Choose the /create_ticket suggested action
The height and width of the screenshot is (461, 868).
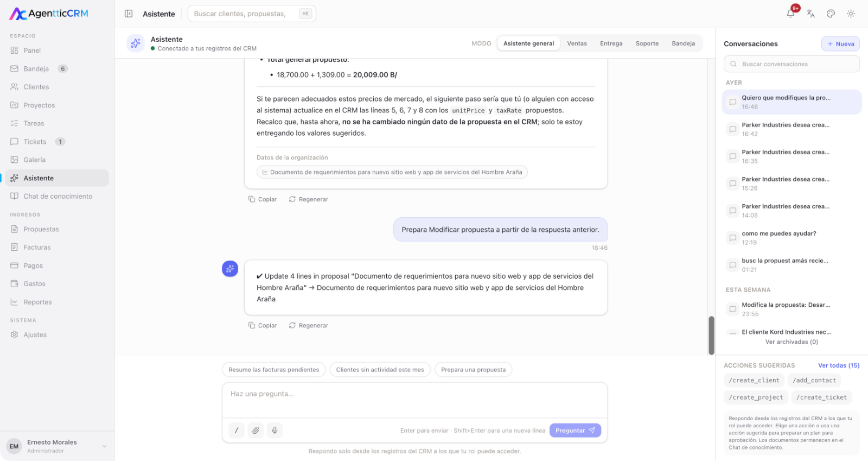[x=821, y=397]
